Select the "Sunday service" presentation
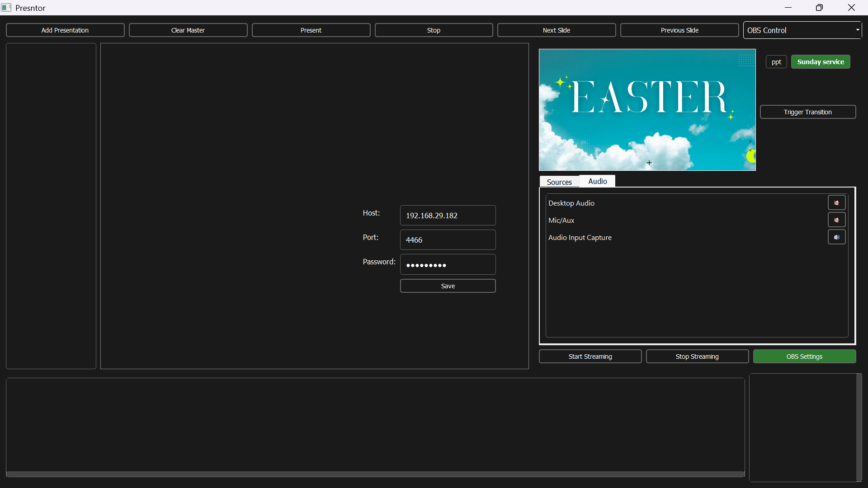868x488 pixels. (x=820, y=61)
